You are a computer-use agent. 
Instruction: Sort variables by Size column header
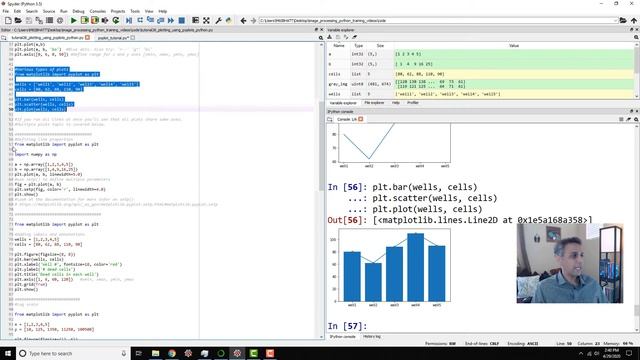tap(380, 46)
